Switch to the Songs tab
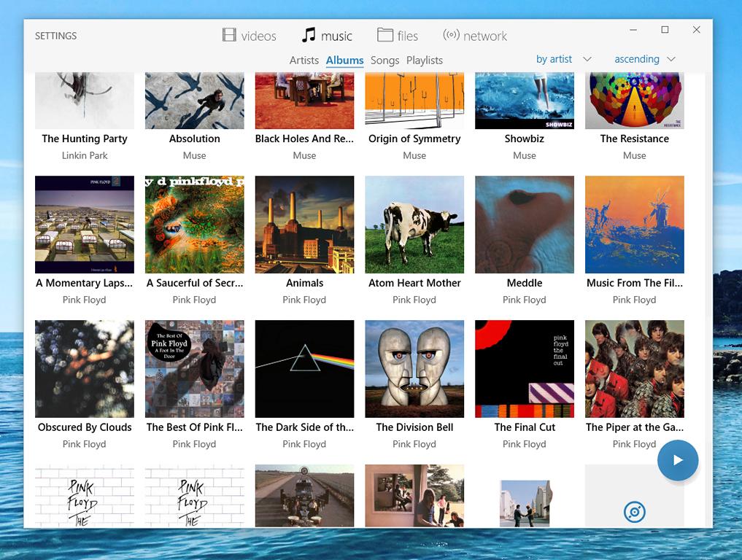This screenshot has height=560, width=742. [x=384, y=61]
